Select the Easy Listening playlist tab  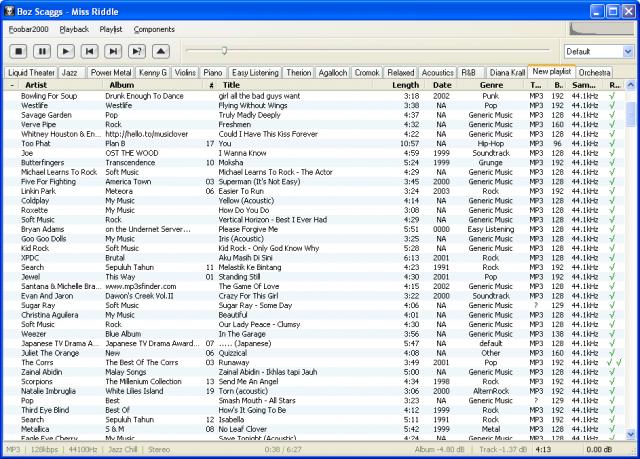pyautogui.click(x=256, y=73)
